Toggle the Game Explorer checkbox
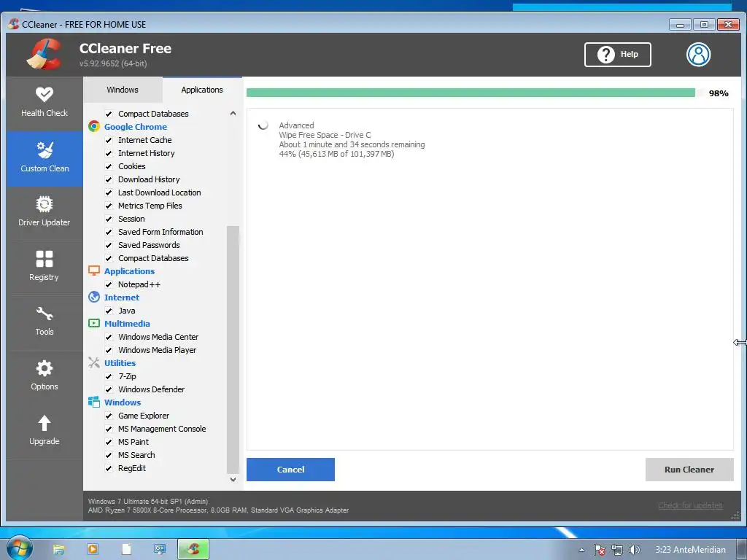Viewport: 747px width, 560px height. point(109,416)
